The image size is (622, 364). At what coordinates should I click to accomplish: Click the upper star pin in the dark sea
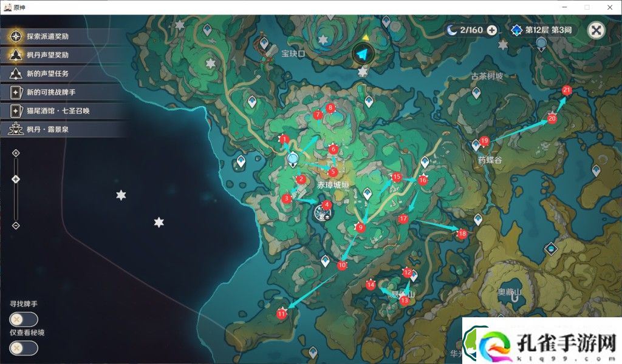click(121, 195)
